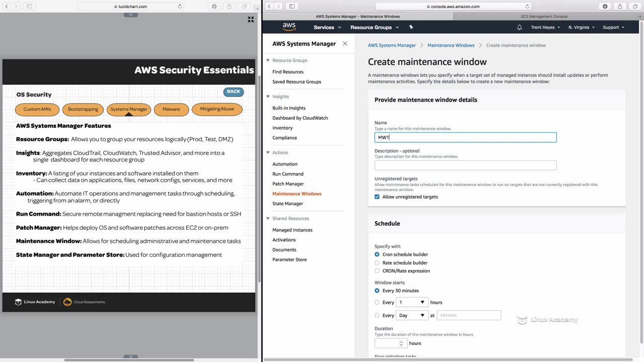Collapse the Insights section in the sidebar
Image resolution: width=644 pixels, height=362 pixels.
[268, 97]
